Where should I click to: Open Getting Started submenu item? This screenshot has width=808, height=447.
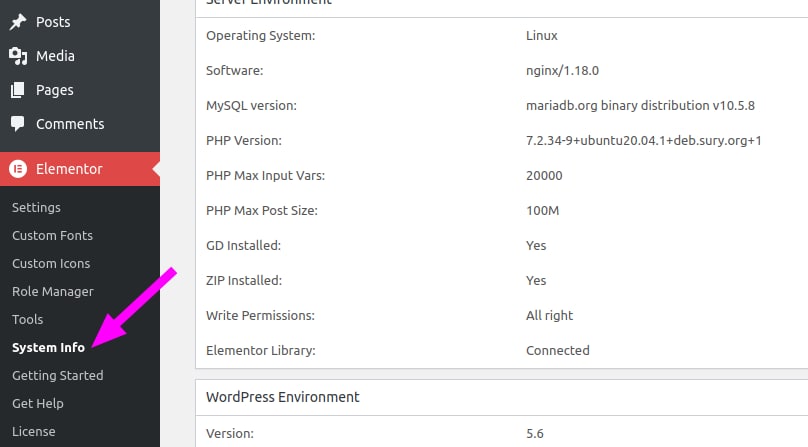coord(58,375)
